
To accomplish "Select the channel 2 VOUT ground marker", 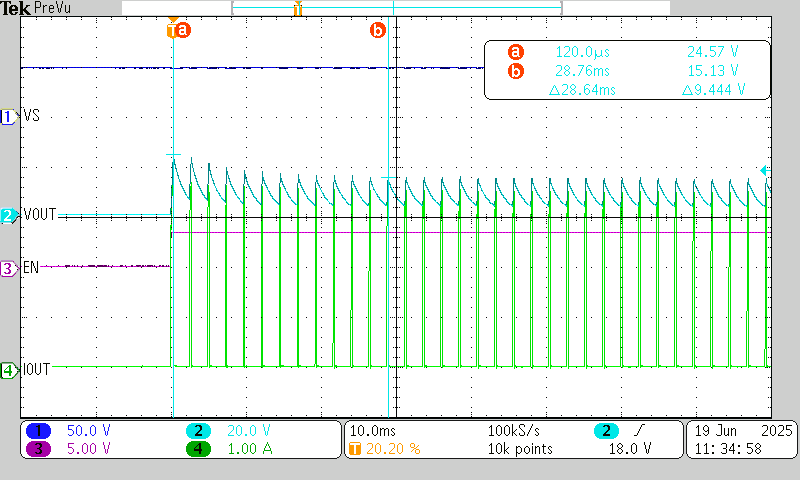I will (x=9, y=215).
